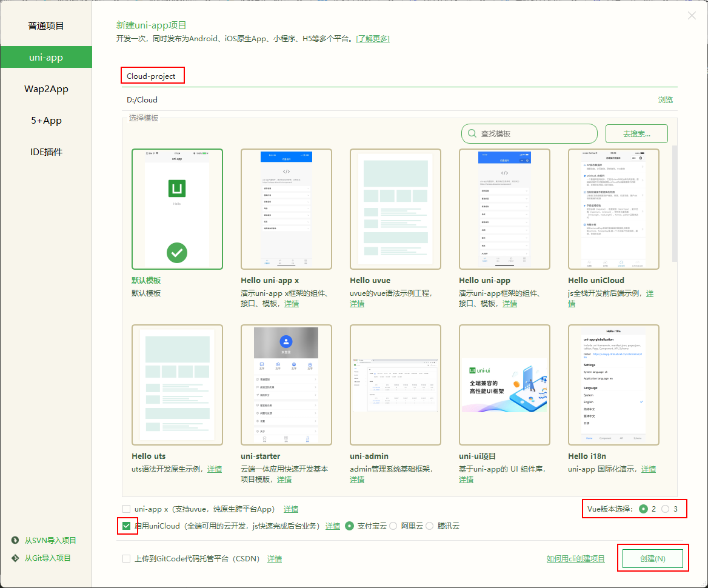
Task: Open 详情 link under Hello uvue
Action: (x=356, y=304)
